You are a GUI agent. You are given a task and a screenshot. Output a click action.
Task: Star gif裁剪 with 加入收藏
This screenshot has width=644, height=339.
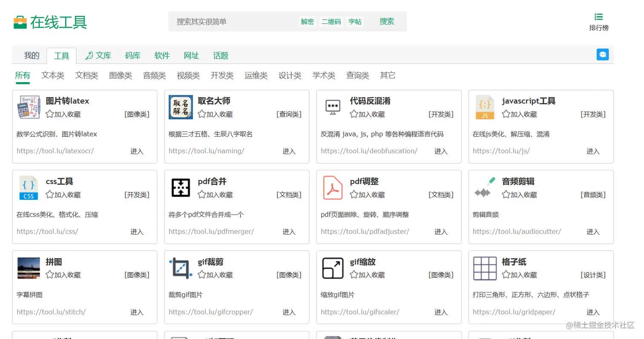coord(215,275)
